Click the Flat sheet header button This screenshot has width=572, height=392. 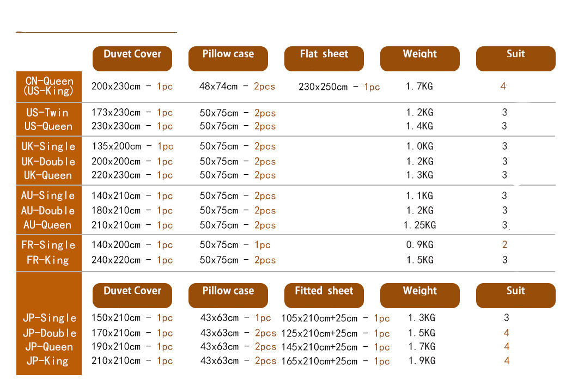324,58
